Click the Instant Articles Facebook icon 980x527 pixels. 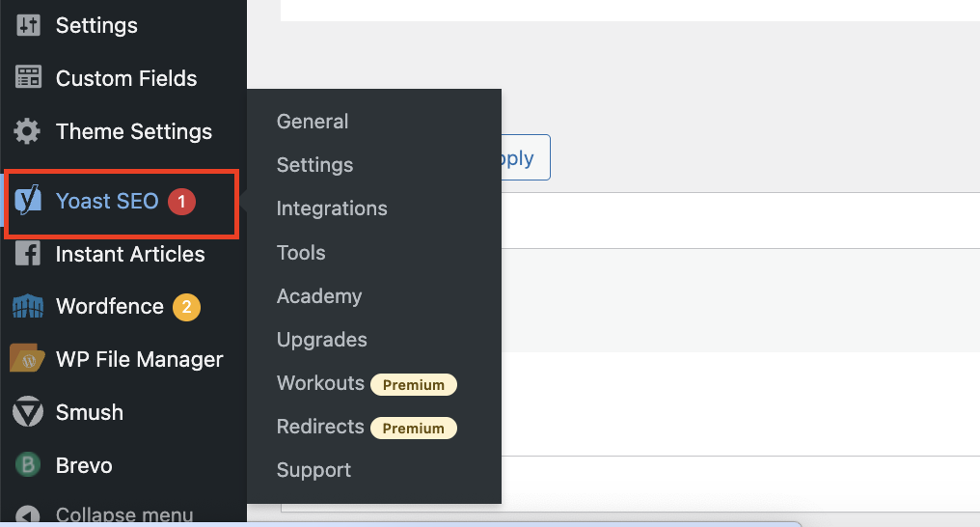tap(28, 254)
